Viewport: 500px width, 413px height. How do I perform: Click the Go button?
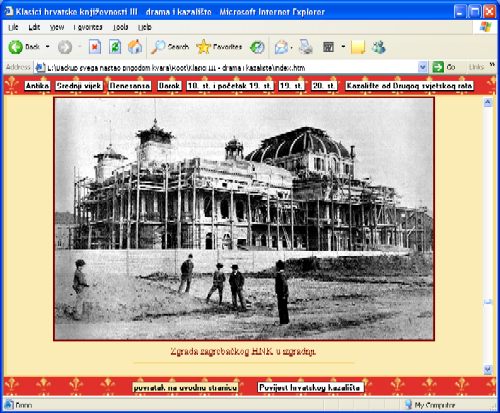coord(444,67)
